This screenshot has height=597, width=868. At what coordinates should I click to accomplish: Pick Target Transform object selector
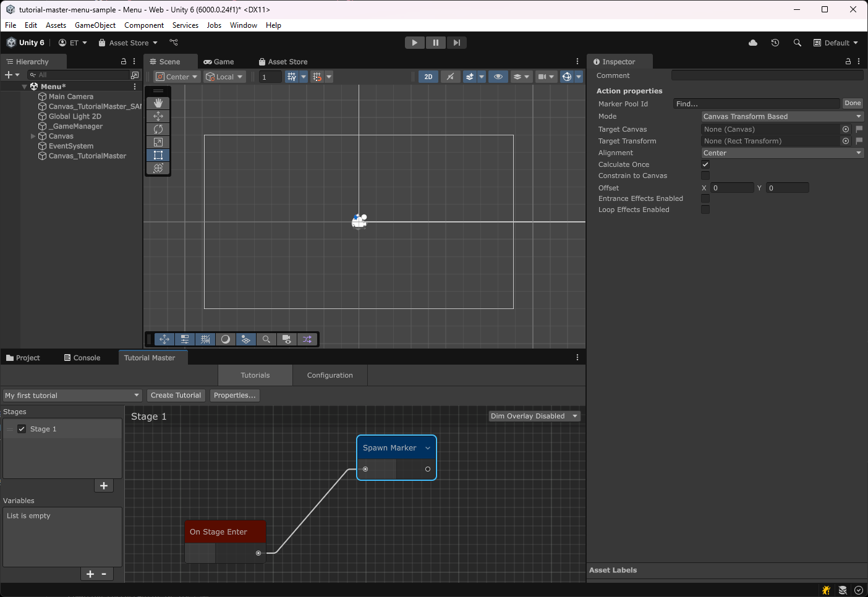pos(846,141)
